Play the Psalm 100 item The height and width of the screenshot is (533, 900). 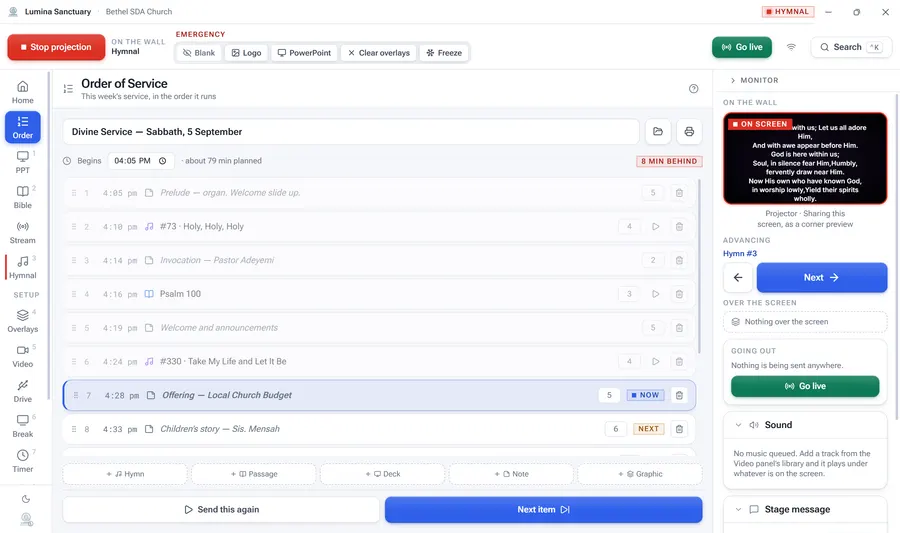[x=655, y=294]
